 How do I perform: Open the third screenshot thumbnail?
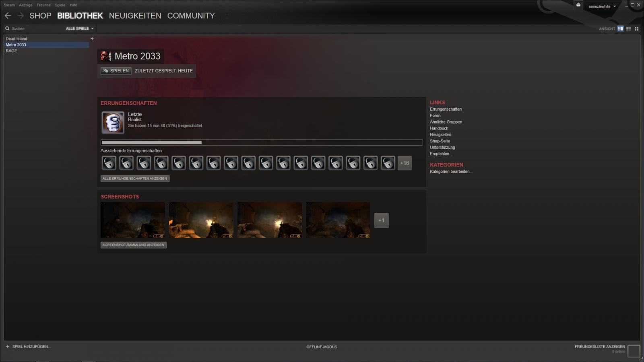[270, 220]
